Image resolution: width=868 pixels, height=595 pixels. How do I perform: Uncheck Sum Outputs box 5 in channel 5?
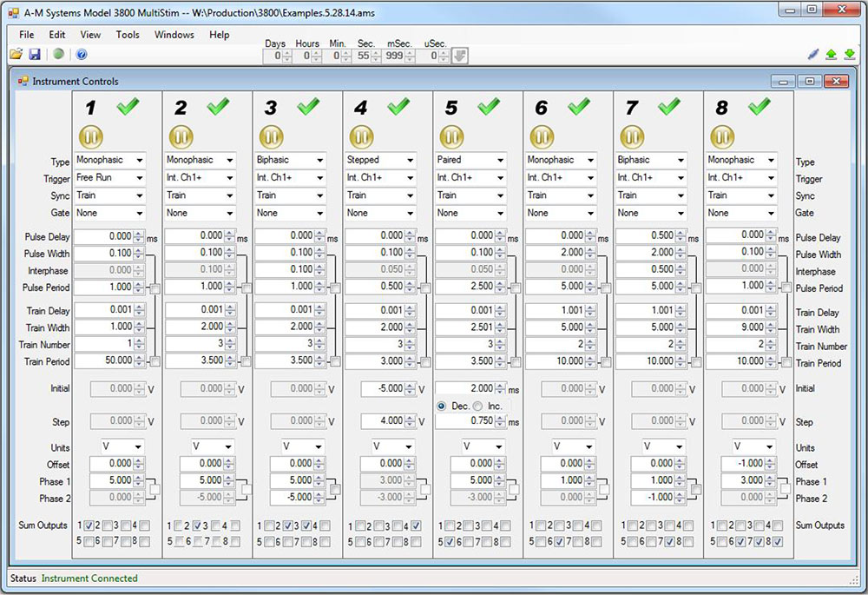450,542
